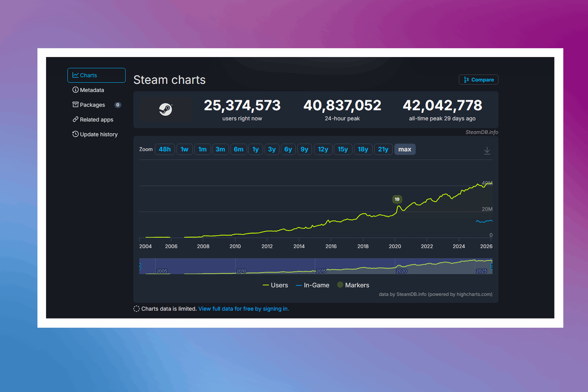
Task: Open the Update history section
Action: pos(99,134)
